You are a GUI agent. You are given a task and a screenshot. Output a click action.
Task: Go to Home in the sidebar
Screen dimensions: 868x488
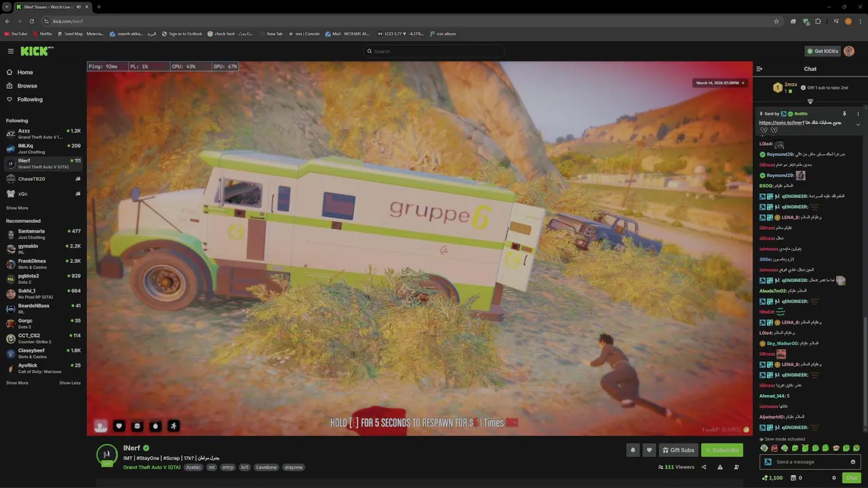pyautogui.click(x=20, y=73)
